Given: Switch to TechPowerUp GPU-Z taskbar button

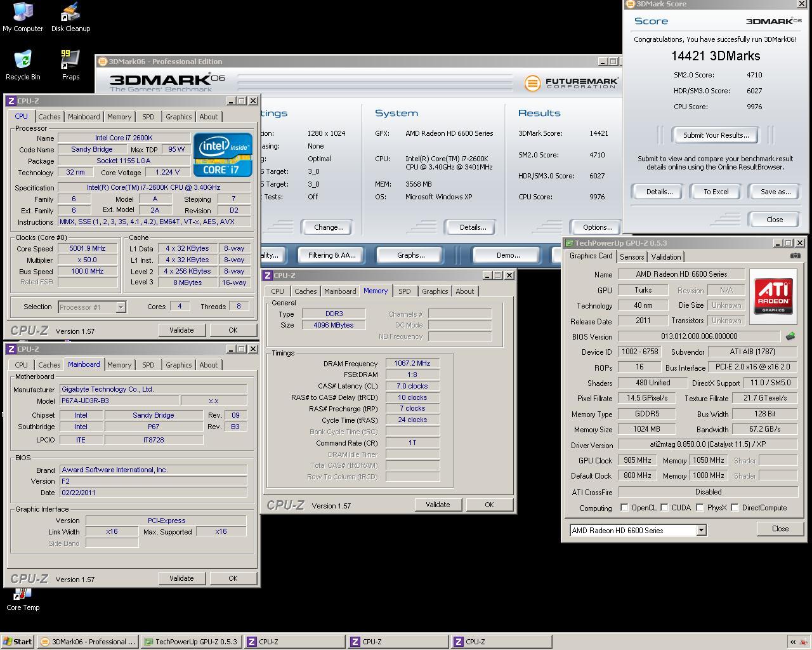Looking at the screenshot, I should [x=191, y=642].
